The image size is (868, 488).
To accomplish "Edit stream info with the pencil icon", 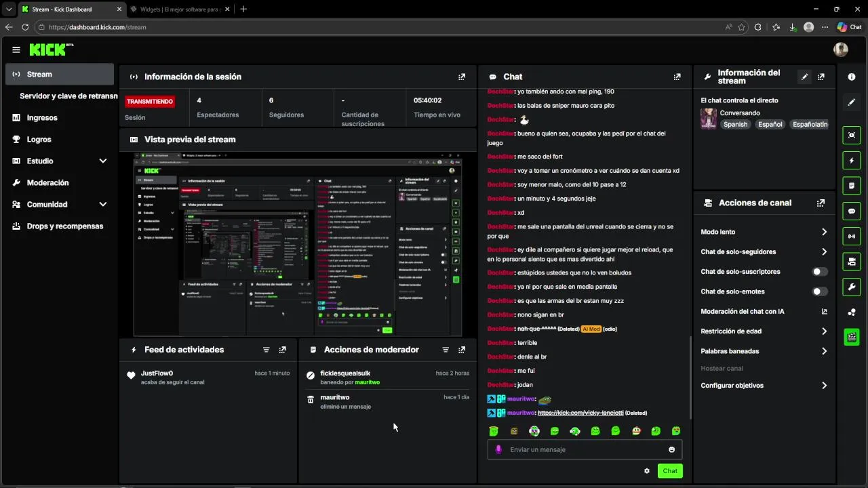I will click(x=805, y=77).
